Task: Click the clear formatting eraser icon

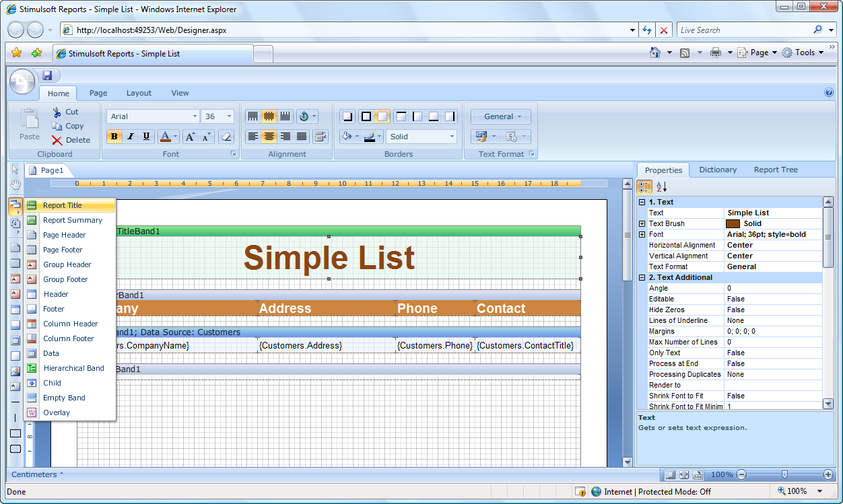Action: (x=226, y=137)
